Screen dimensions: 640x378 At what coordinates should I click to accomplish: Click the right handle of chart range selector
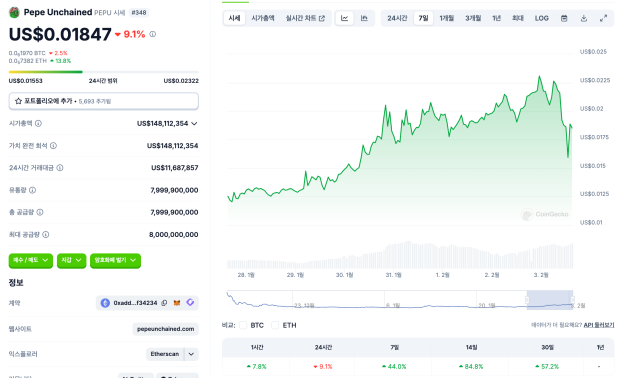(x=573, y=300)
